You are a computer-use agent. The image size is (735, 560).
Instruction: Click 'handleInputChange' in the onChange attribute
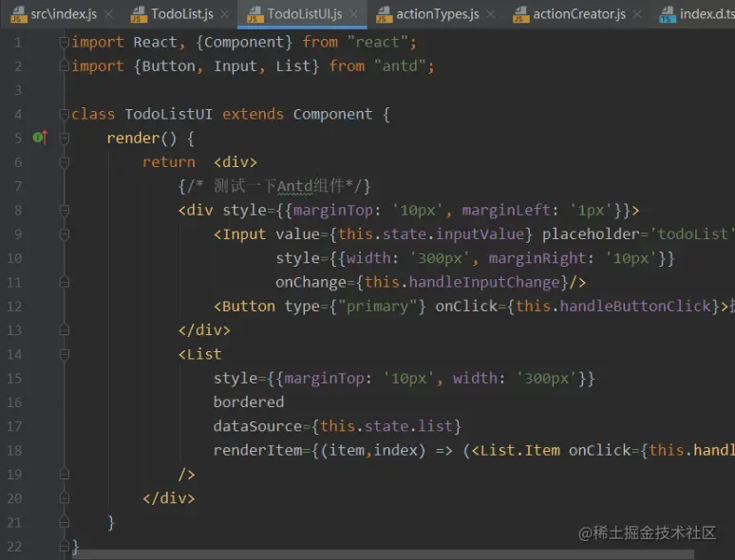click(484, 282)
